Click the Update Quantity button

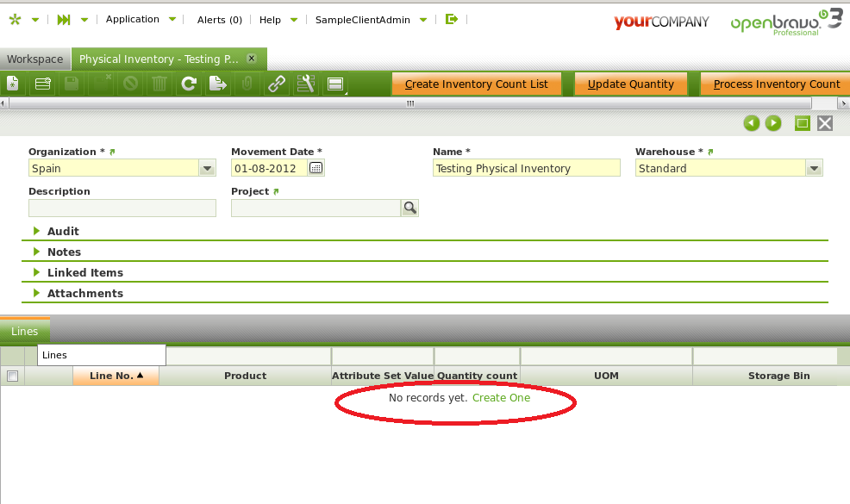tap(630, 84)
